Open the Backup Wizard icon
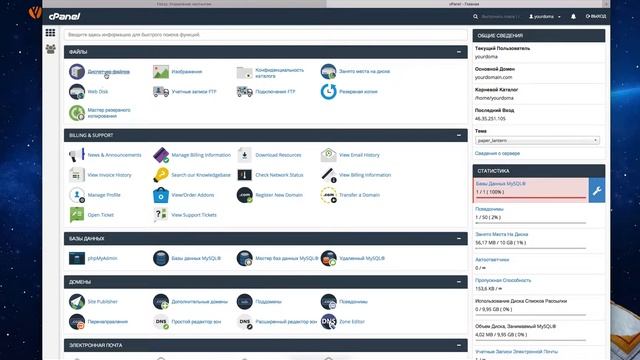 pos(77,113)
